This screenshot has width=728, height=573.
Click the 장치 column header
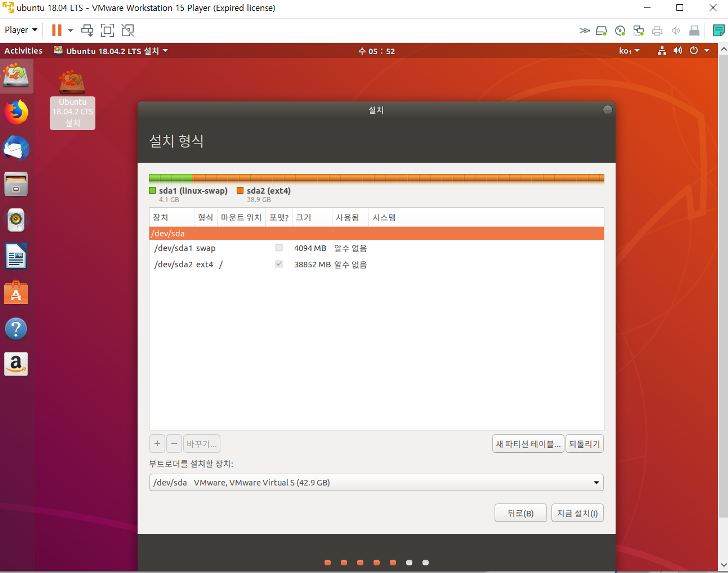click(x=171, y=217)
